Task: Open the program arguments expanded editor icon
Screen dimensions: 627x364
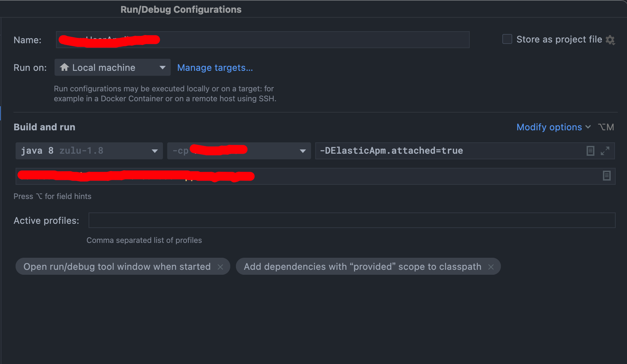Action: pyautogui.click(x=606, y=176)
